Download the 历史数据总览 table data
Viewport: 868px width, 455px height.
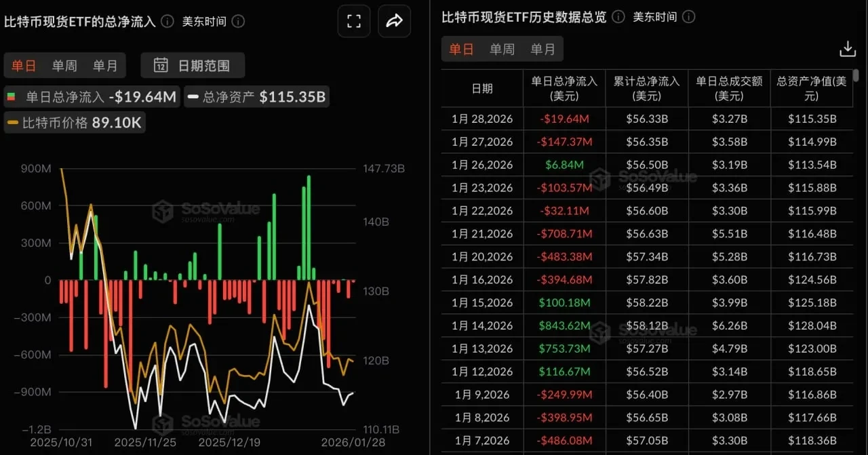(847, 48)
